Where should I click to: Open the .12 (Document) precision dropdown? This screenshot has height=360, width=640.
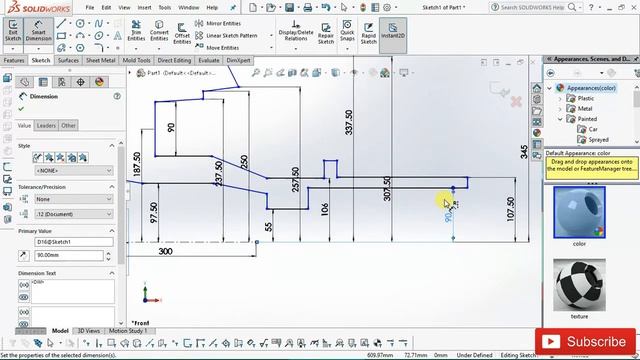pyautogui.click(x=73, y=214)
